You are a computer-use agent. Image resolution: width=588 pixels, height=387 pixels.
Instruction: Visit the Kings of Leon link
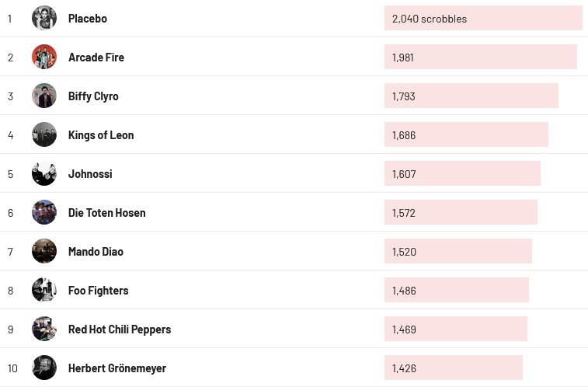coord(101,134)
